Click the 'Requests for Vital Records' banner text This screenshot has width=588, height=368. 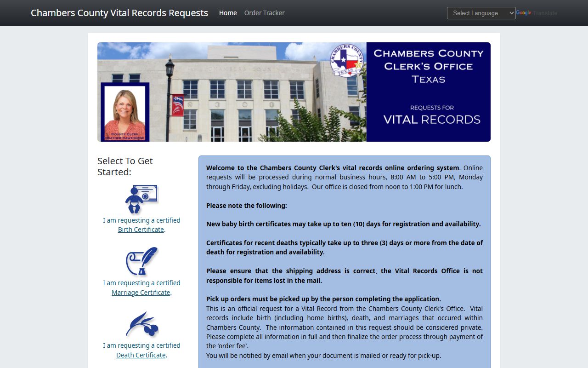pos(432,115)
